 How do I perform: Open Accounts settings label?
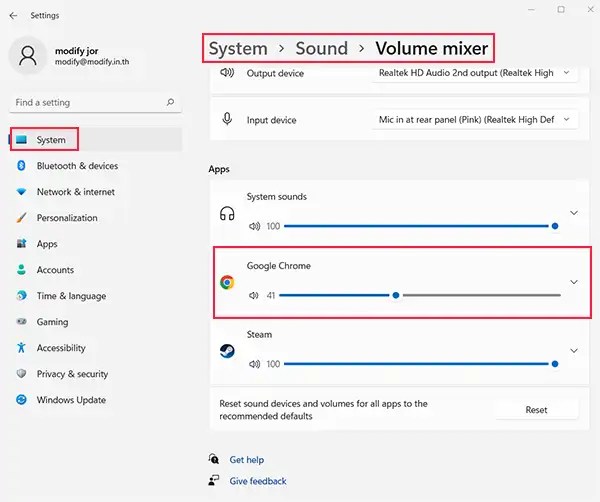coord(55,270)
